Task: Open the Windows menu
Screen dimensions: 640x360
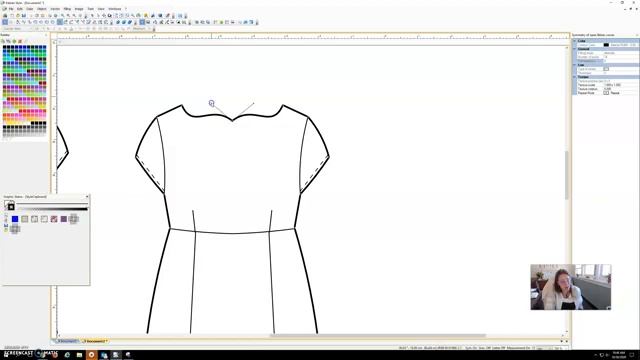Action: tap(115, 9)
